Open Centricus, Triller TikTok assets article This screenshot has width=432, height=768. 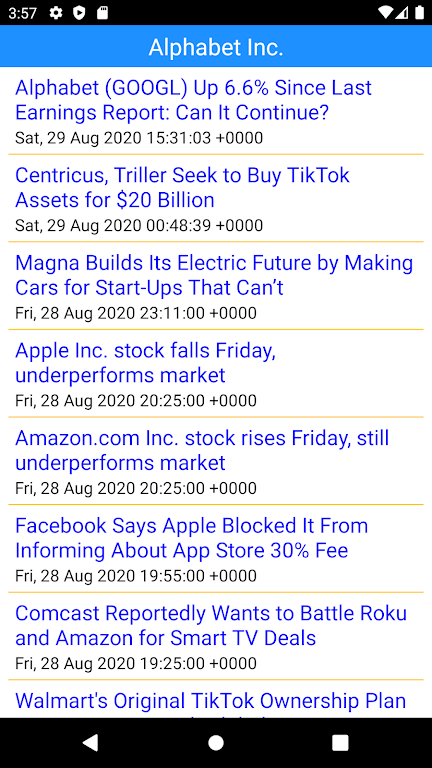click(x=216, y=198)
